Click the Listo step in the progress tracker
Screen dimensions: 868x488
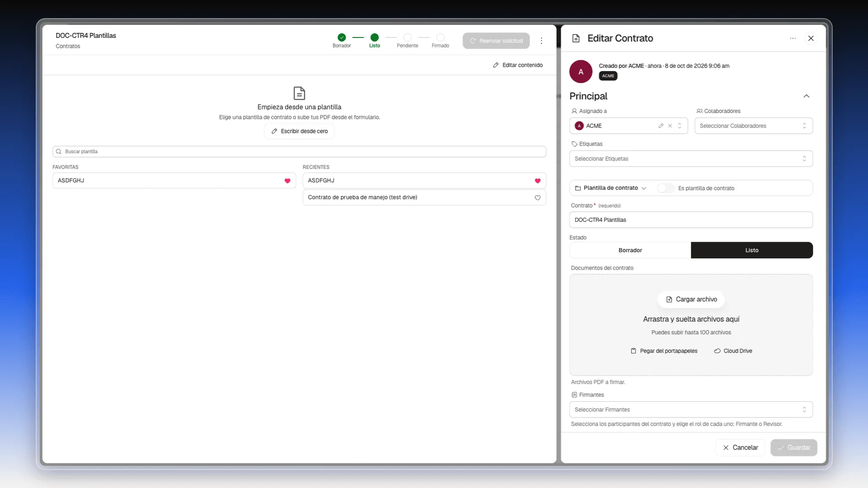(x=374, y=40)
